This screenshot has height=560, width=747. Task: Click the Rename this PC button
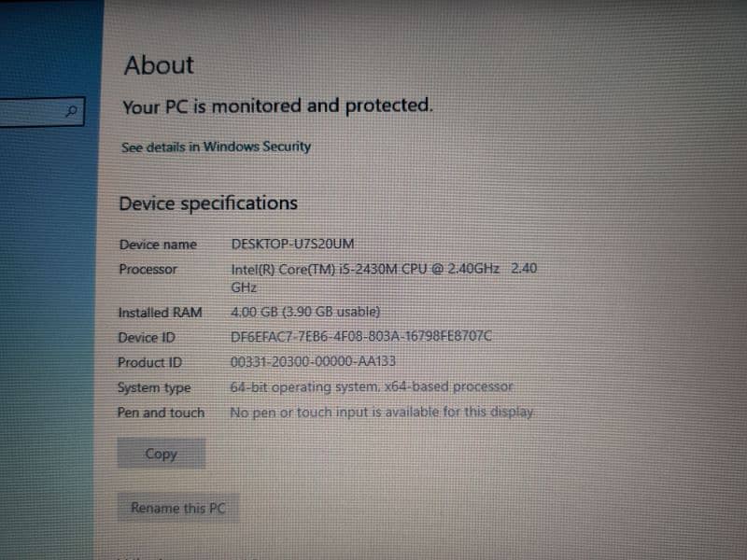178,508
